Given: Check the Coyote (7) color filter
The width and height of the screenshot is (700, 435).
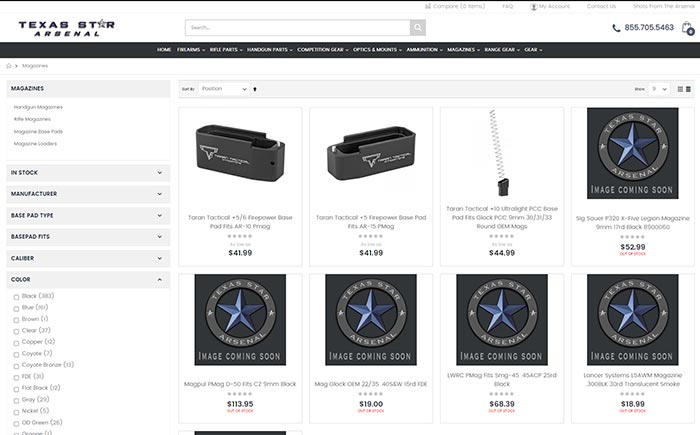Looking at the screenshot, I should click(17, 355).
